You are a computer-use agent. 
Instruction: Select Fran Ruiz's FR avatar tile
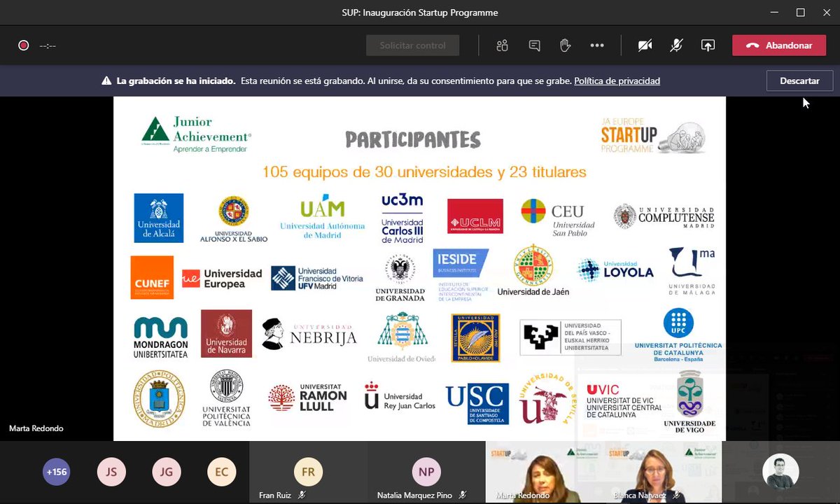pos(308,472)
